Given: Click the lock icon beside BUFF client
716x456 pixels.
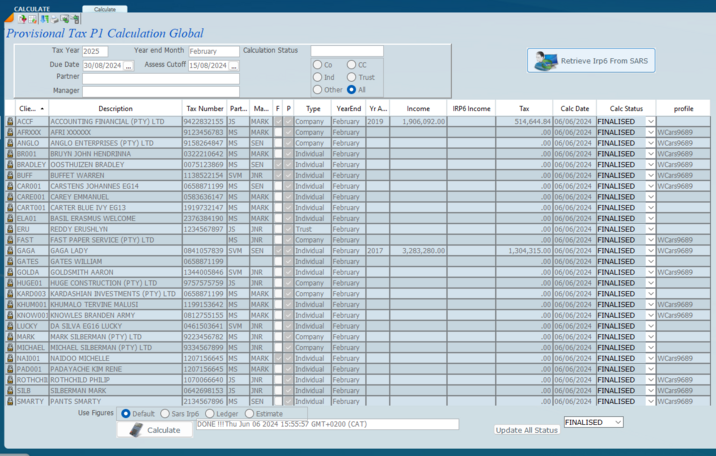Looking at the screenshot, I should tap(9, 175).
